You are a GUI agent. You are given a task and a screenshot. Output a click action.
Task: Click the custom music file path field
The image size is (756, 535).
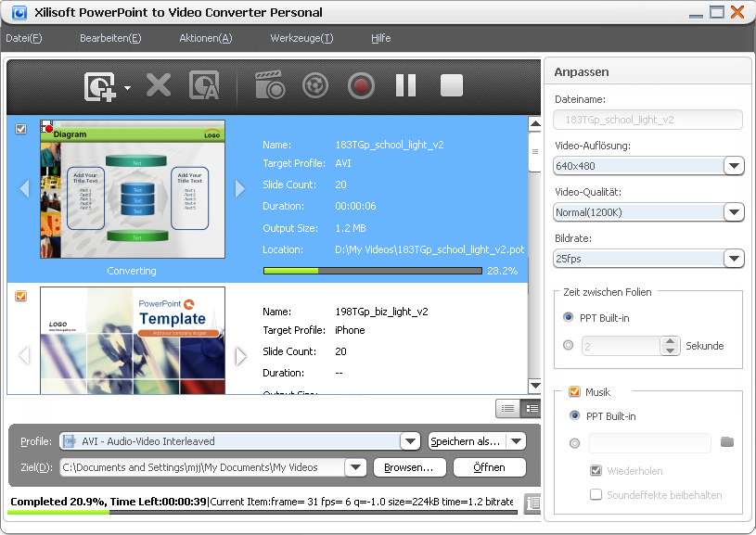649,443
